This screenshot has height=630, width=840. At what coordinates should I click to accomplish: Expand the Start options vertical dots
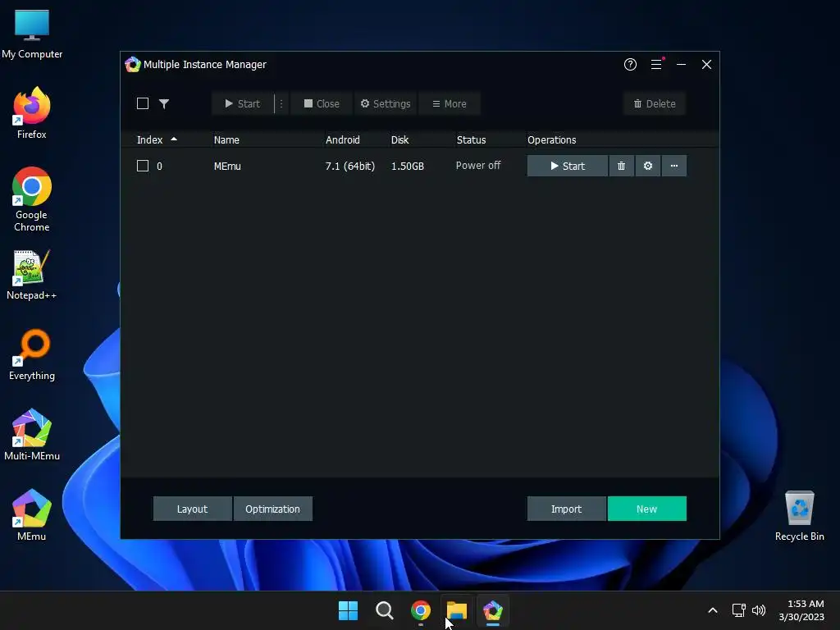tap(281, 103)
